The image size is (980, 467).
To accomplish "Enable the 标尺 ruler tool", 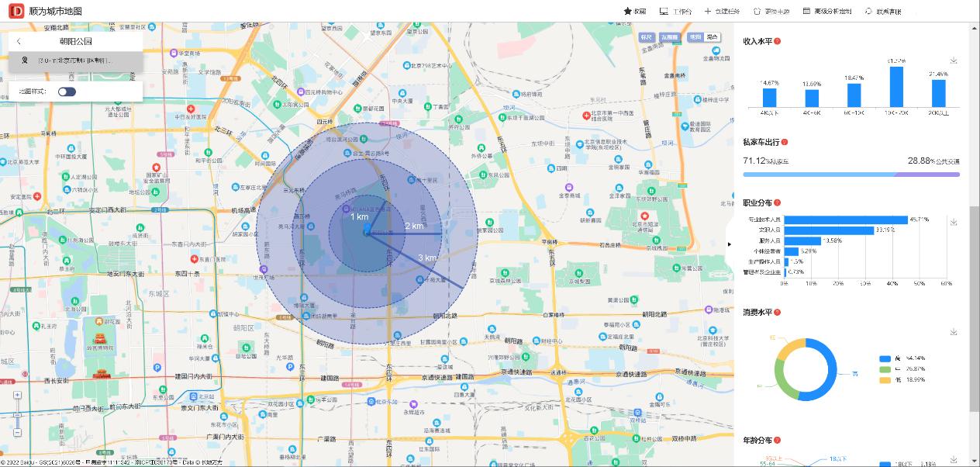I will [647, 37].
